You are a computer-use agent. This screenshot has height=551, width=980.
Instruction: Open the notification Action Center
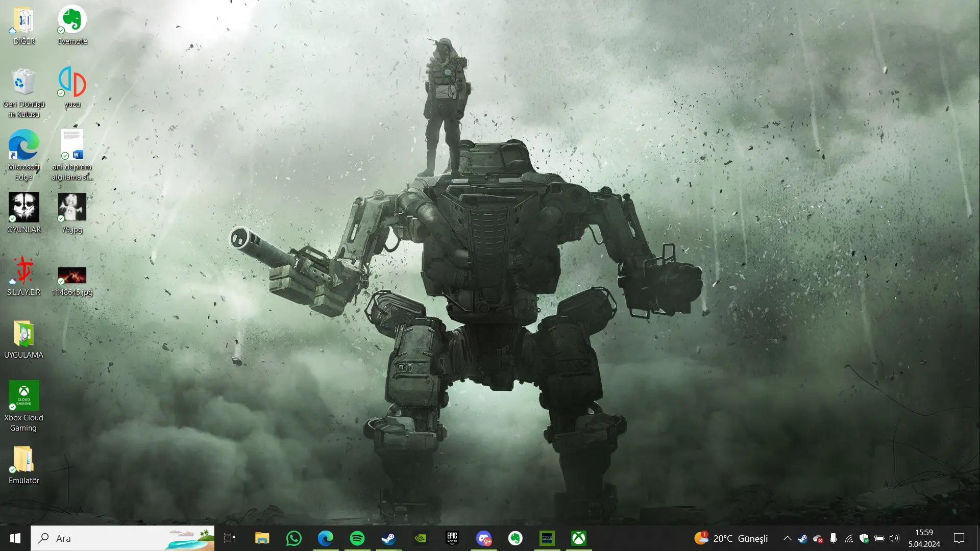coord(959,538)
